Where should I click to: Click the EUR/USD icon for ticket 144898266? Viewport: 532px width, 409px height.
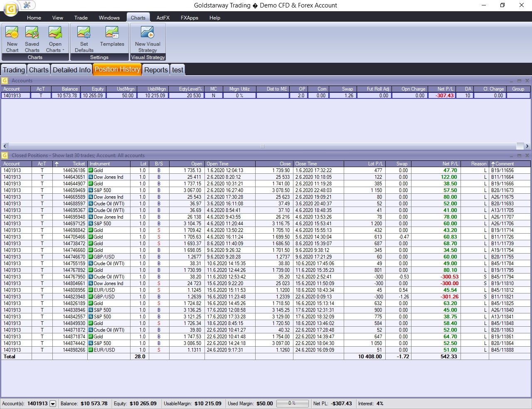(x=91, y=350)
